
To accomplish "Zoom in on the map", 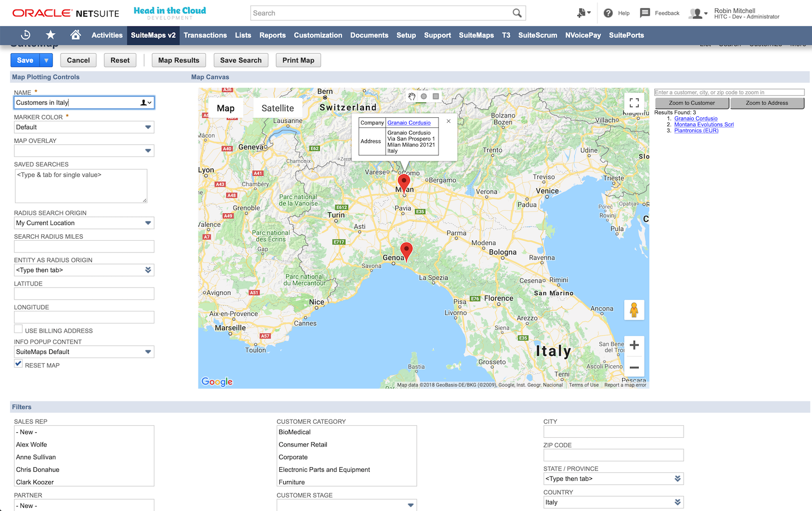I will point(634,345).
